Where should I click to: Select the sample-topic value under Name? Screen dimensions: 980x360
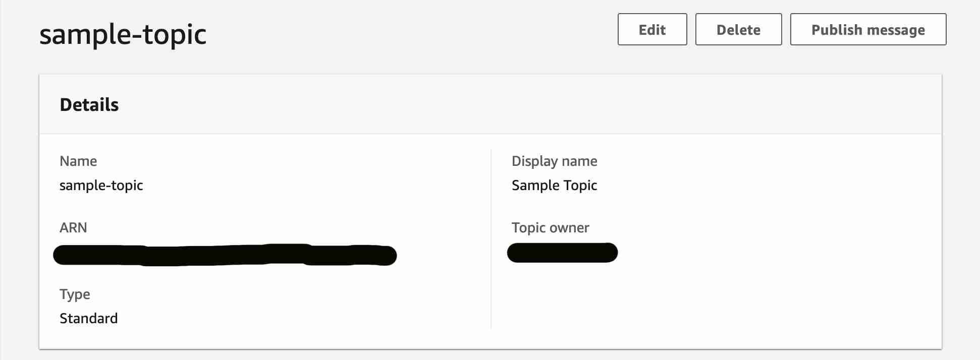click(101, 186)
